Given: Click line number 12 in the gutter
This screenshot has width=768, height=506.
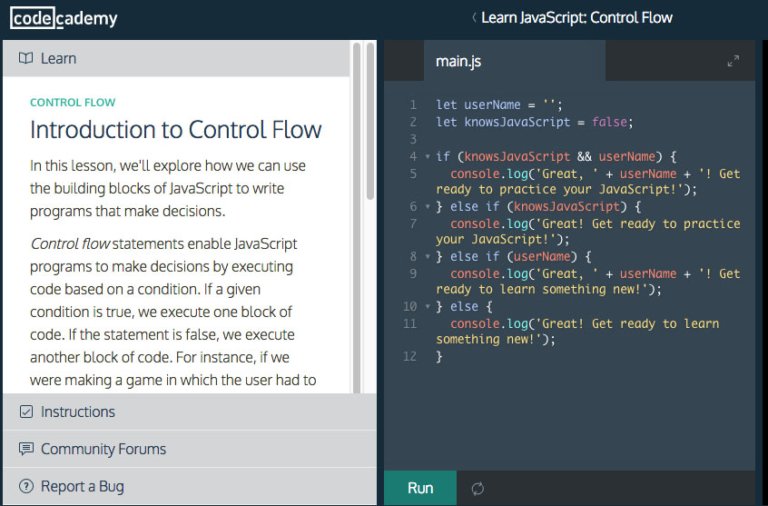Looking at the screenshot, I should point(410,357).
